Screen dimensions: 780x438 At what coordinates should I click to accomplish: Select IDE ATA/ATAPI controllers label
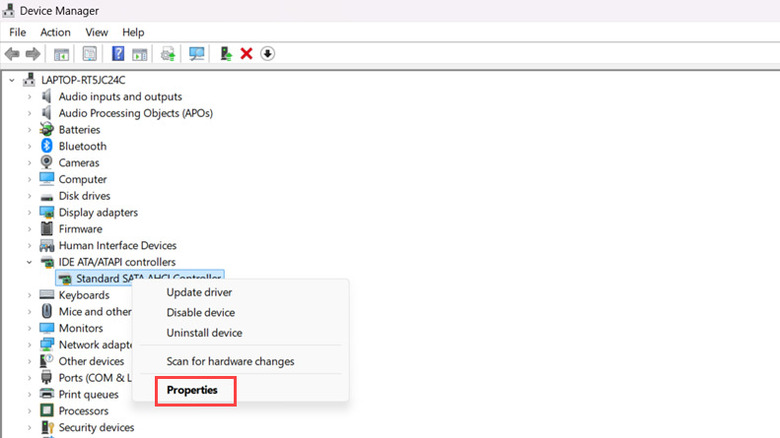(x=117, y=262)
